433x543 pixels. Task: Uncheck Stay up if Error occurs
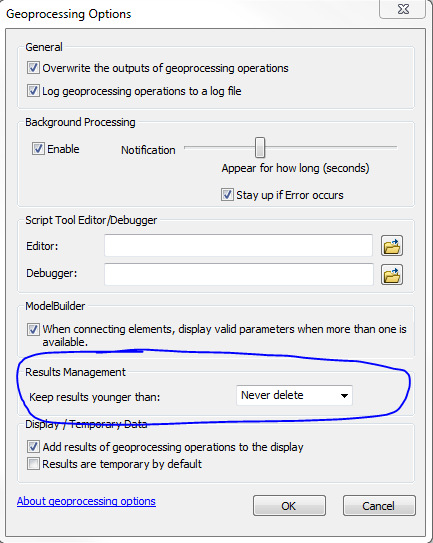coord(227,195)
